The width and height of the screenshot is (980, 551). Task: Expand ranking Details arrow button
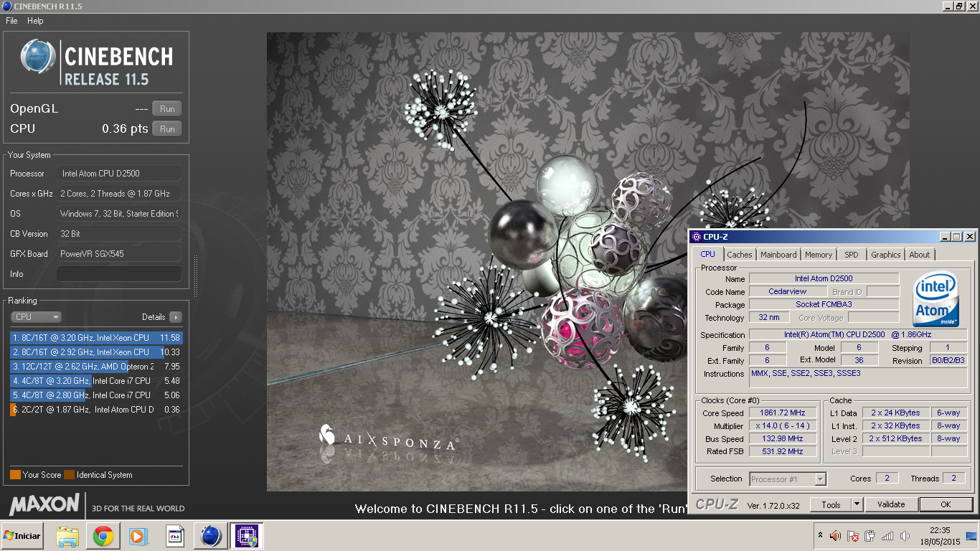176,317
